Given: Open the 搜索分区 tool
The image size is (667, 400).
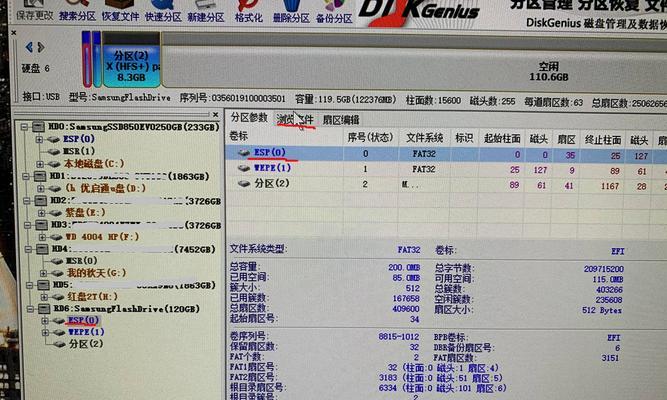Looking at the screenshot, I should pyautogui.click(x=77, y=12).
